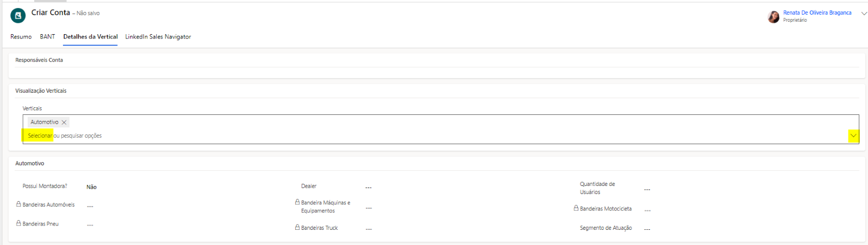Click lock icon beside Bandeira Máquinas e Equipamentos
The width and height of the screenshot is (868, 245).
point(297,202)
